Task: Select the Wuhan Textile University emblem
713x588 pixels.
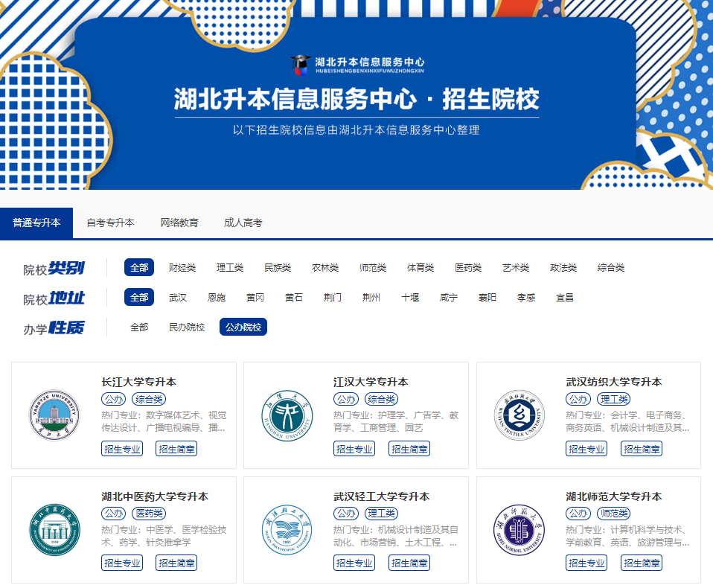Action: [519, 415]
